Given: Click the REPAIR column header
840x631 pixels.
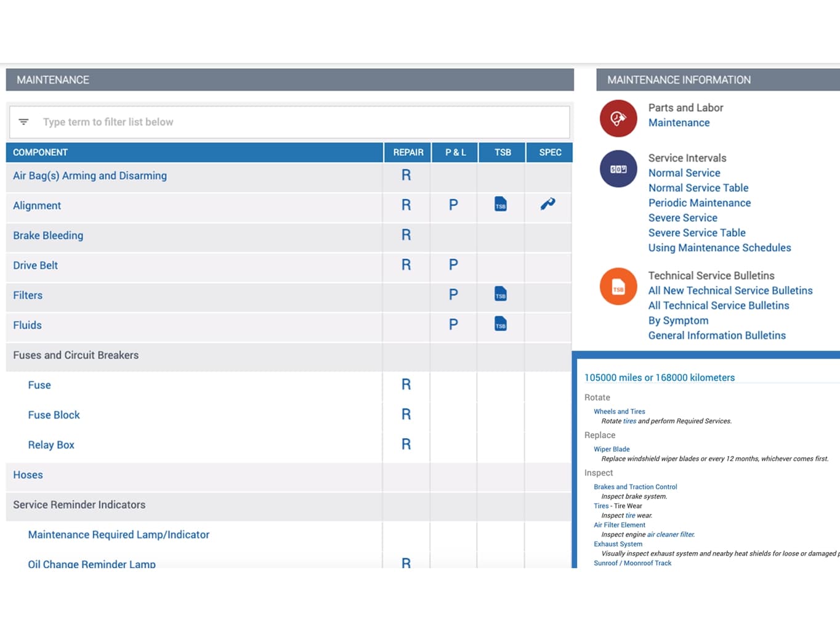Looking at the screenshot, I should coord(408,152).
